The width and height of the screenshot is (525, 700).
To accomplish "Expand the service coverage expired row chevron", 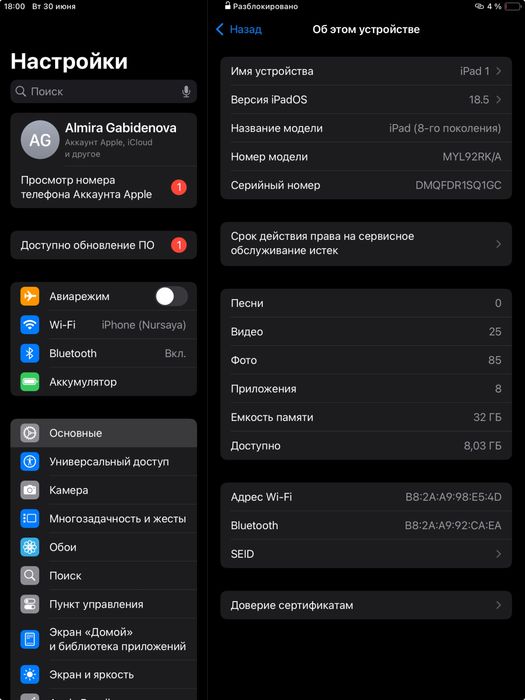I will tap(499, 244).
